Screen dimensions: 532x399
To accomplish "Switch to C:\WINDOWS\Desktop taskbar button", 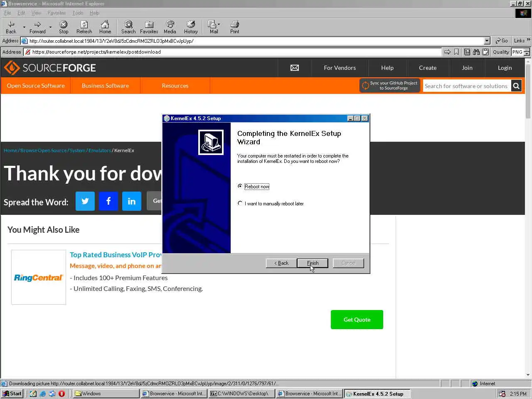I will (242, 394).
